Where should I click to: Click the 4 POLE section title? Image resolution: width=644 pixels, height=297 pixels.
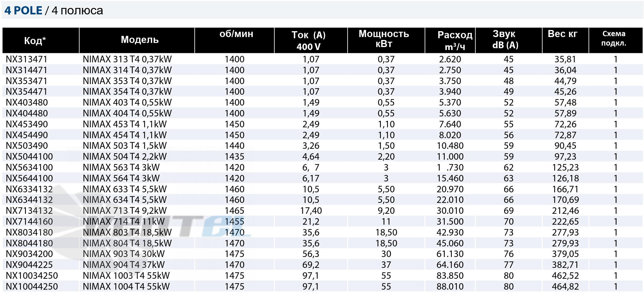(x=24, y=11)
